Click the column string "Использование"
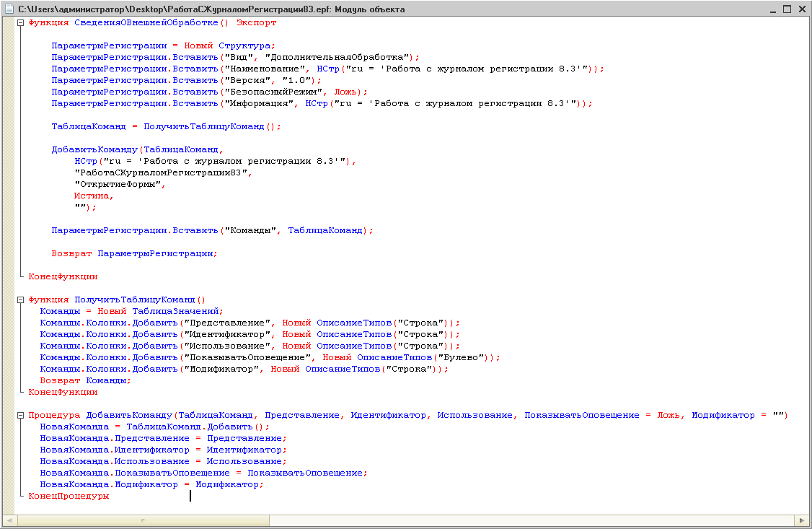Viewport: 812px width, 529px height. point(227,346)
